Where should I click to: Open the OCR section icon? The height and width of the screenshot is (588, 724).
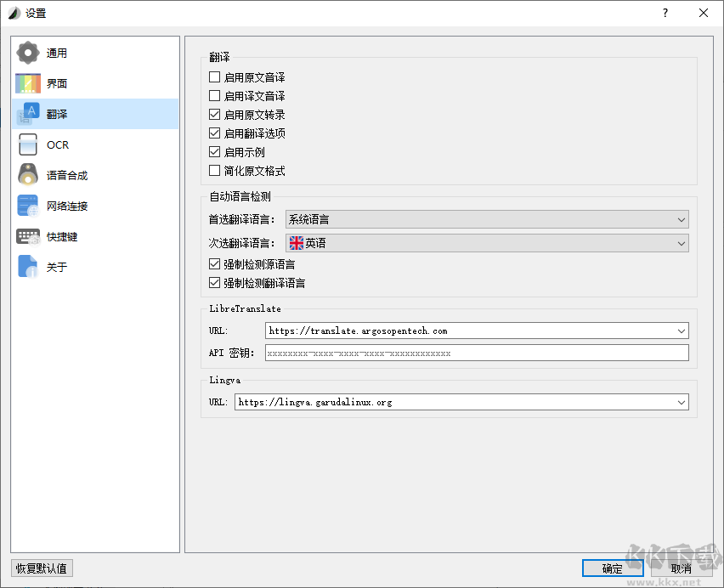coord(28,144)
